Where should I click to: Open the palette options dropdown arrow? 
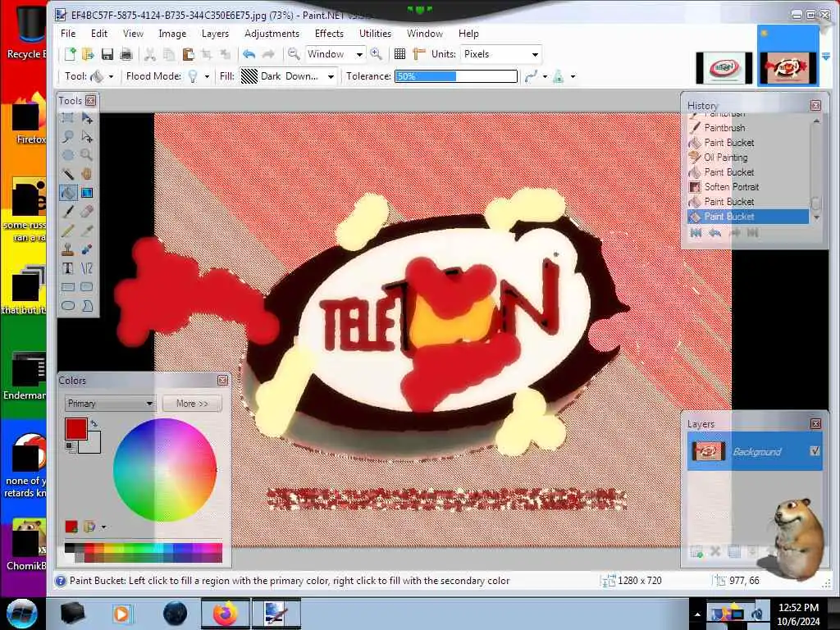click(x=103, y=527)
